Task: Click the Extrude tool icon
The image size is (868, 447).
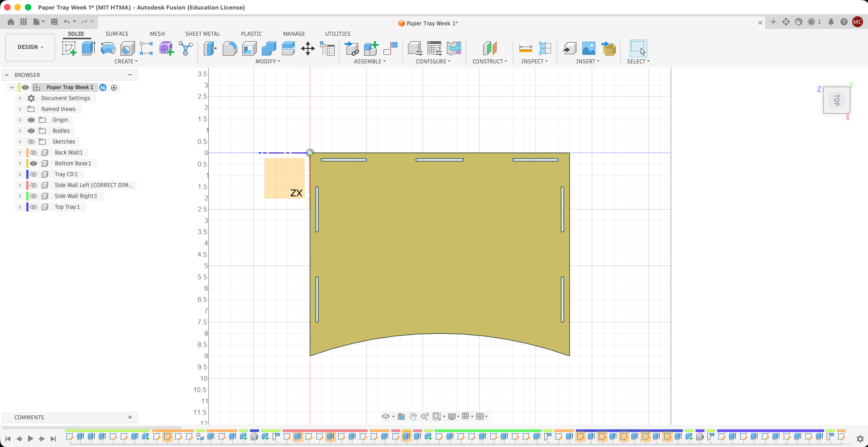Action: (88, 48)
